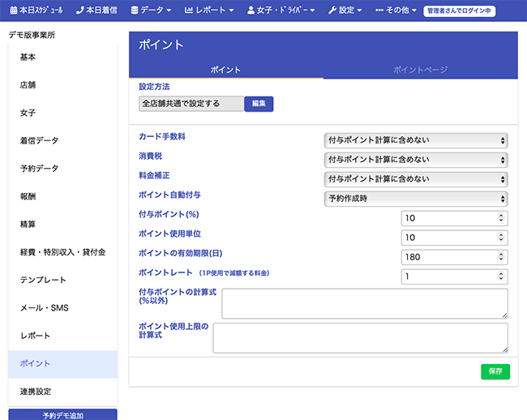This screenshot has width=527, height=420.
Task: Open 報酬 settings in sidebar
Action: (x=63, y=196)
